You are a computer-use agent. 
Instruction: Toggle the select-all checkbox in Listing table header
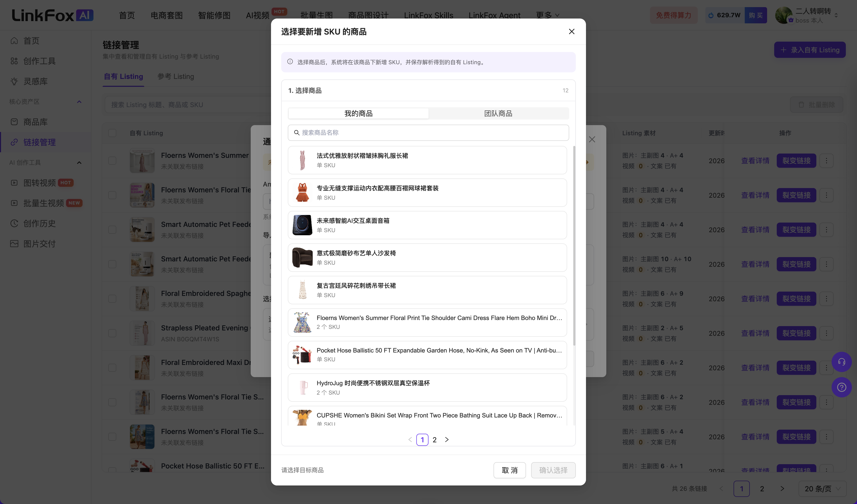[112, 133]
